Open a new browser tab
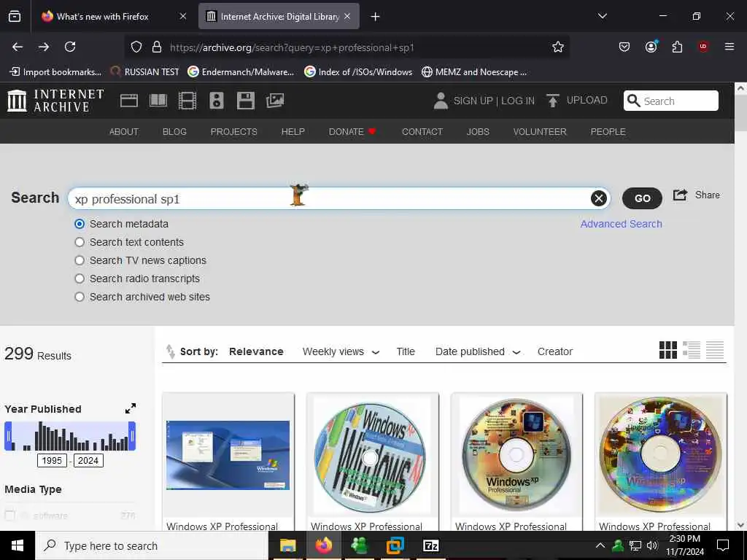 (x=376, y=17)
